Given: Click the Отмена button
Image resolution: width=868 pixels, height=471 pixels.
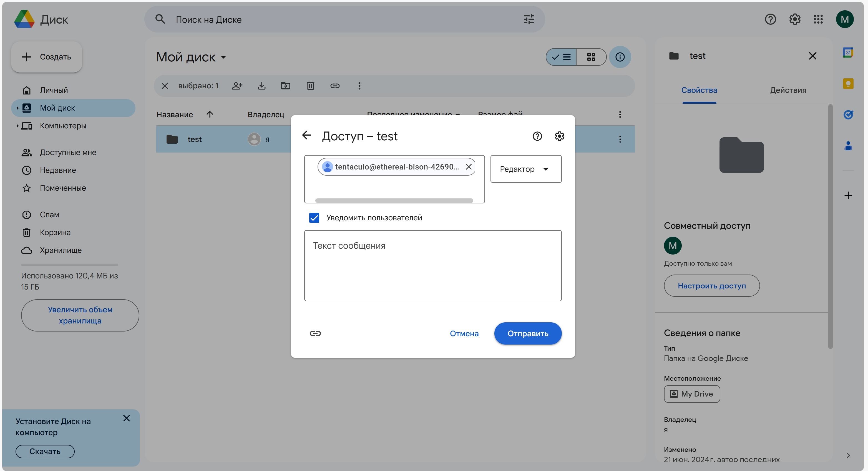Looking at the screenshot, I should click(x=464, y=333).
